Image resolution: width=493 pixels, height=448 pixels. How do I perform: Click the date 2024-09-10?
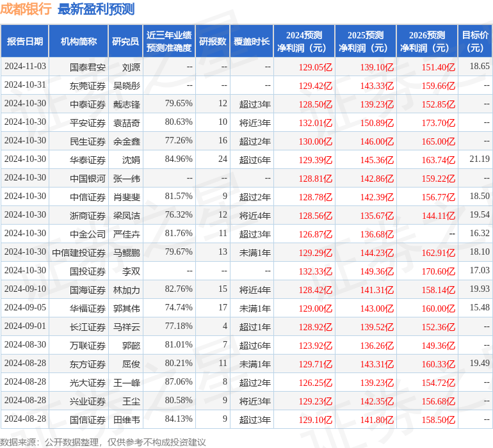(25, 289)
